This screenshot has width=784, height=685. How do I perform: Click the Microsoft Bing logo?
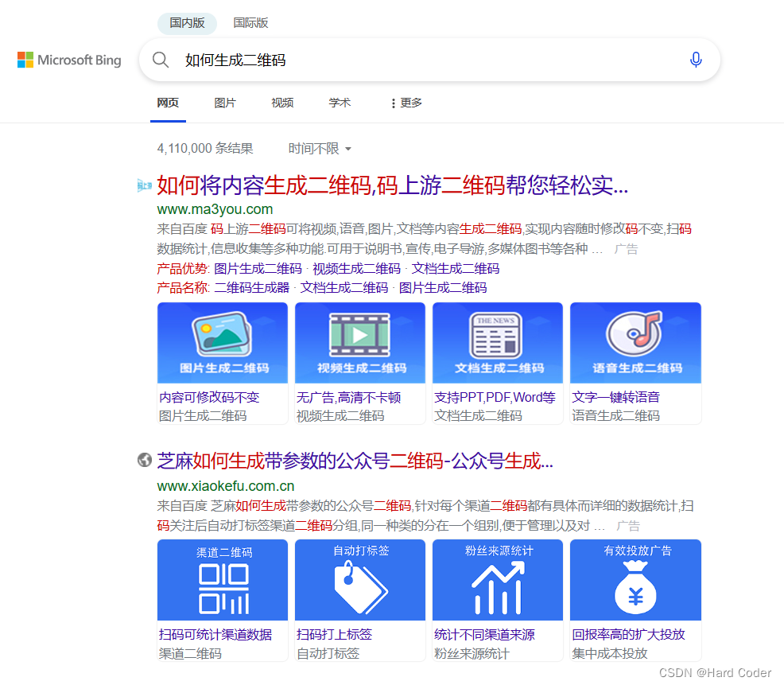tap(69, 60)
